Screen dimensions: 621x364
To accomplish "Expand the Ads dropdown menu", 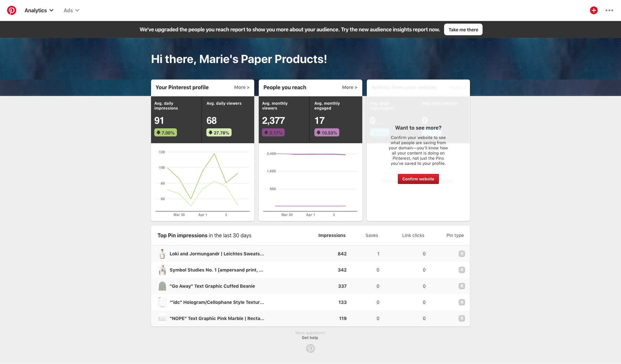I will coord(71,10).
